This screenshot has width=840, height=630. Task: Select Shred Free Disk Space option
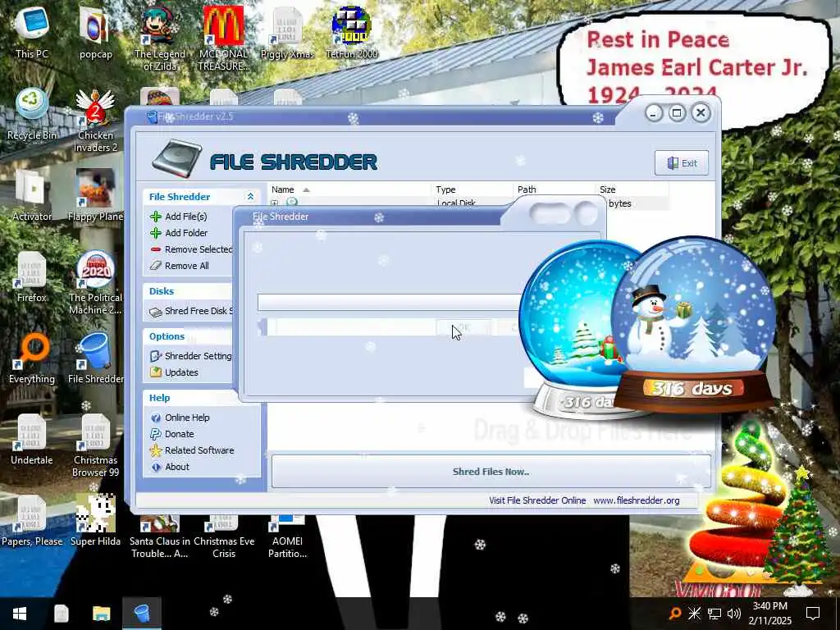(x=191, y=311)
